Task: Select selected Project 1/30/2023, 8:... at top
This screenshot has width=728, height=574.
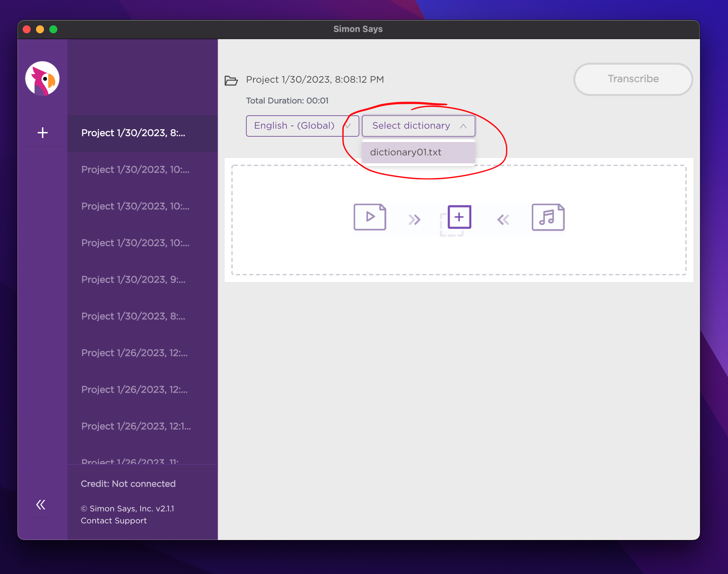Action: (143, 133)
